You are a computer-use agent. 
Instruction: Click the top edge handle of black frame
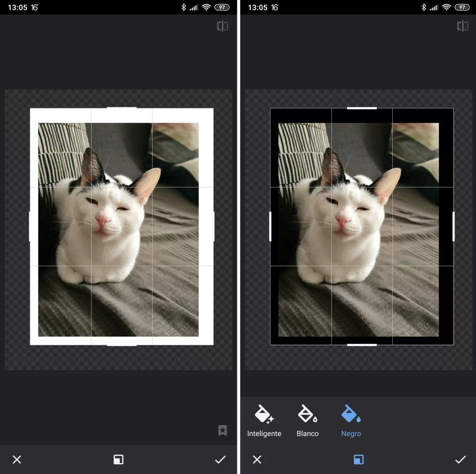pos(362,108)
